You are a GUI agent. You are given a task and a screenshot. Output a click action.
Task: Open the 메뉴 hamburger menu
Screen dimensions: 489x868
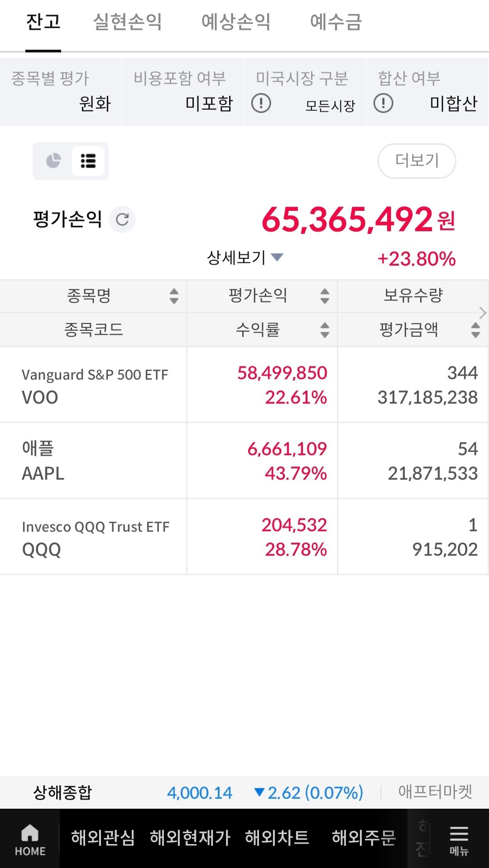click(x=459, y=839)
